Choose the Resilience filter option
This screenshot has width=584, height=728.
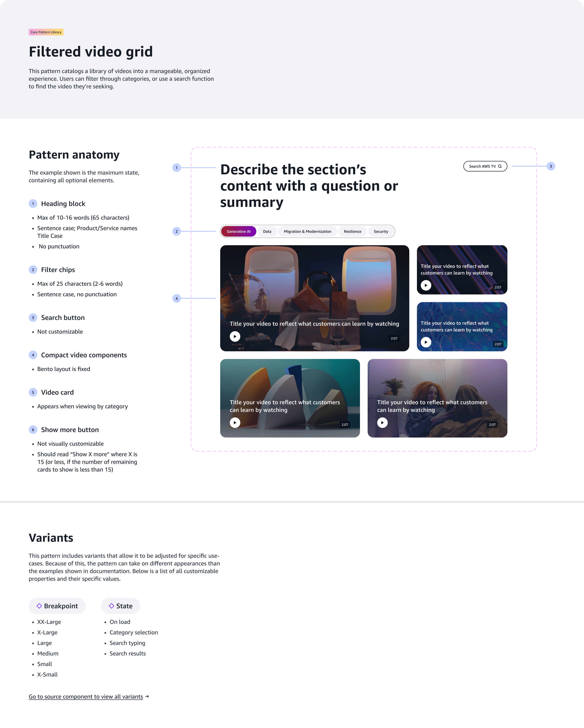[x=352, y=231]
